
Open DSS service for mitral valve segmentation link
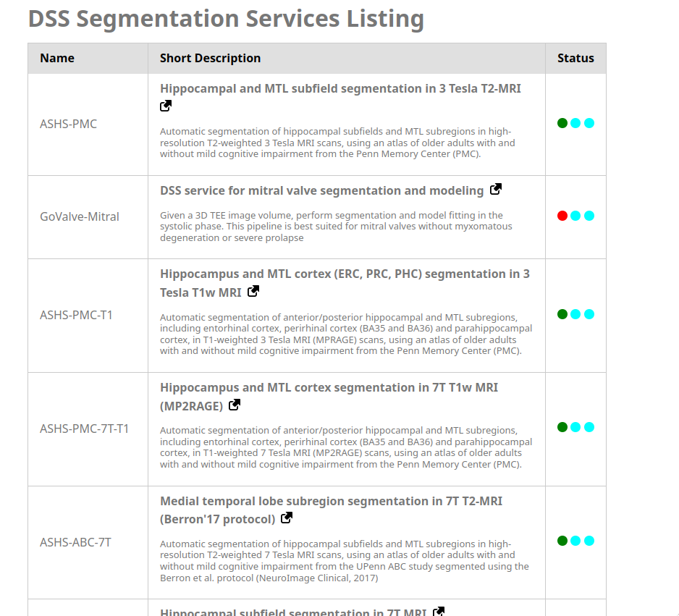tap(321, 190)
